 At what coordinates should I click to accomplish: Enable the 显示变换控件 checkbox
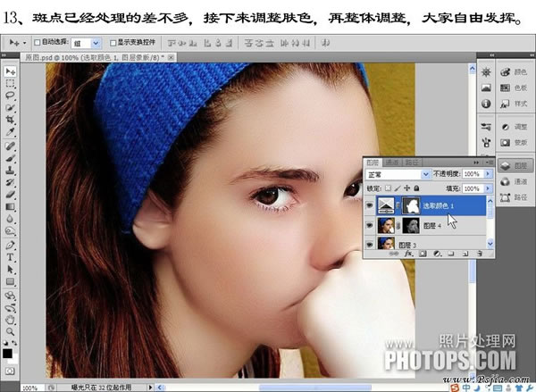(x=113, y=43)
